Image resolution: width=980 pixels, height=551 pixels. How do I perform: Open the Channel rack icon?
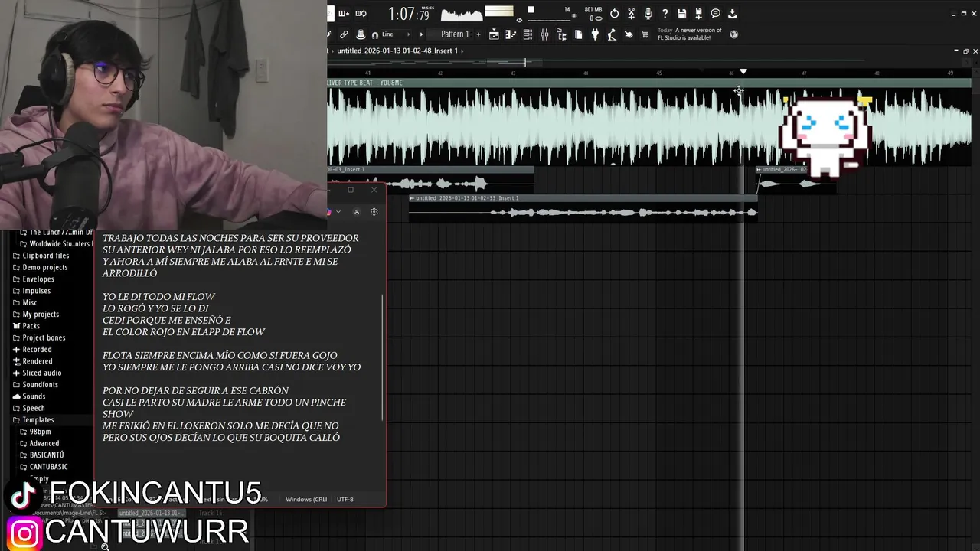pos(528,34)
